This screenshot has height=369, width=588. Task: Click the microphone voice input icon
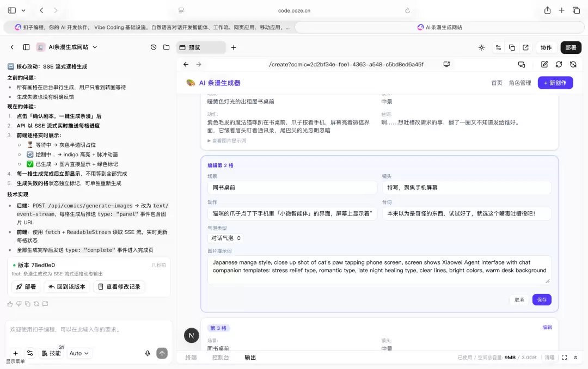coord(148,353)
